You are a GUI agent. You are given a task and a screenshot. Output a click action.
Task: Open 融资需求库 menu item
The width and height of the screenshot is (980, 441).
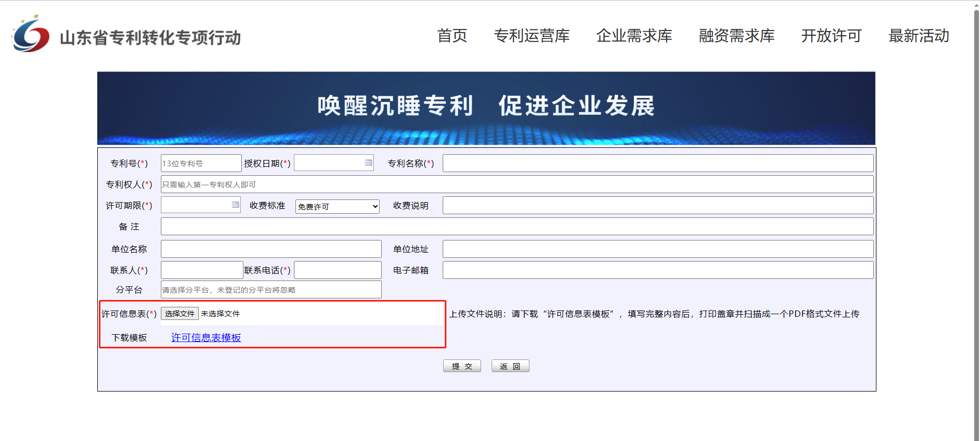coord(737,36)
